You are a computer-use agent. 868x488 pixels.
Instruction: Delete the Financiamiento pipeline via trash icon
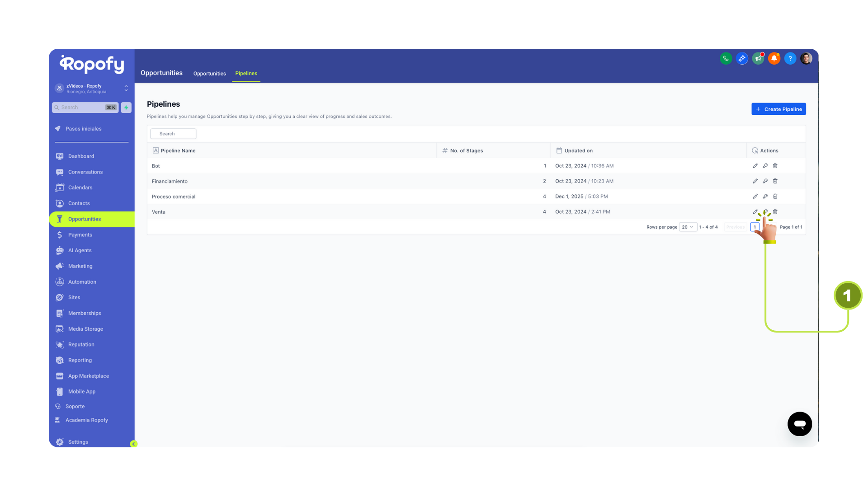click(775, 181)
